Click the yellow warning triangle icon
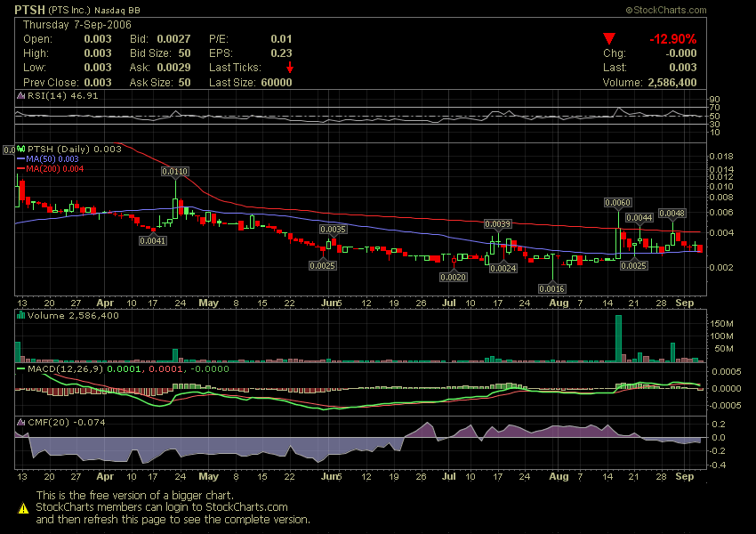Image resolution: width=756 pixels, height=534 pixels. (x=23, y=508)
